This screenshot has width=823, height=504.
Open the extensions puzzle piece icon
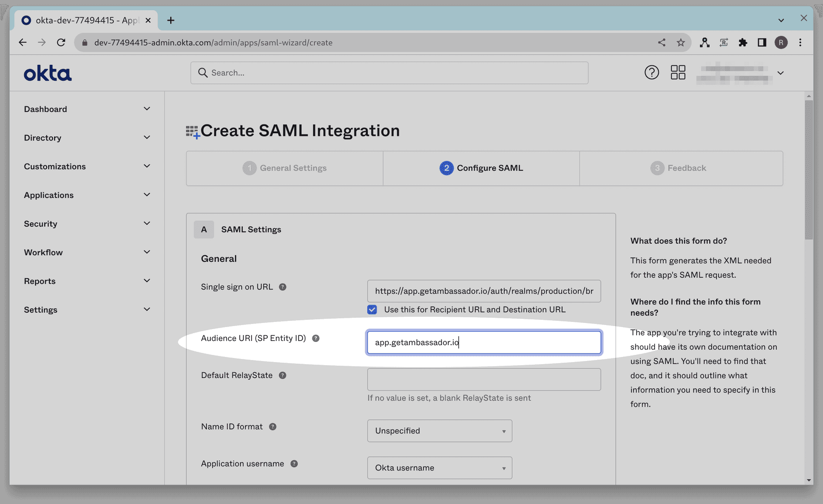coord(743,43)
